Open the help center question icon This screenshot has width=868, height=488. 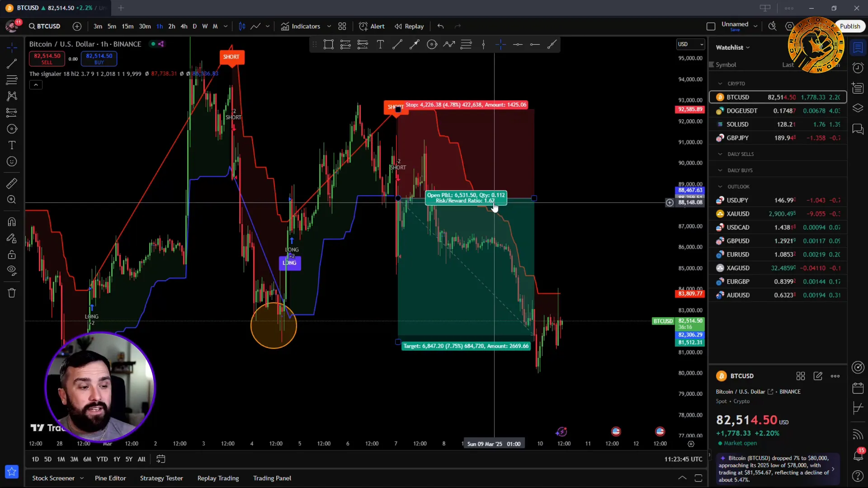(x=858, y=476)
